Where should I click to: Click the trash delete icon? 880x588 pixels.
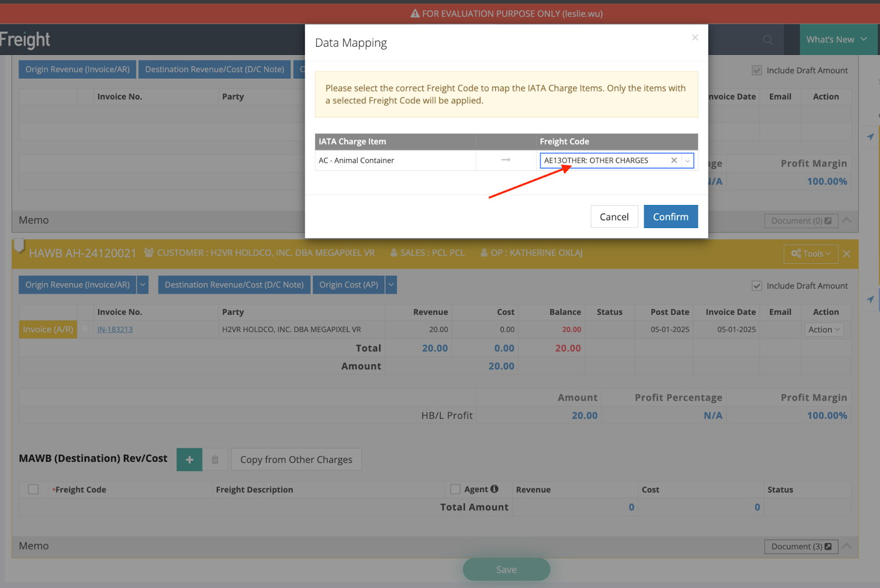click(215, 460)
